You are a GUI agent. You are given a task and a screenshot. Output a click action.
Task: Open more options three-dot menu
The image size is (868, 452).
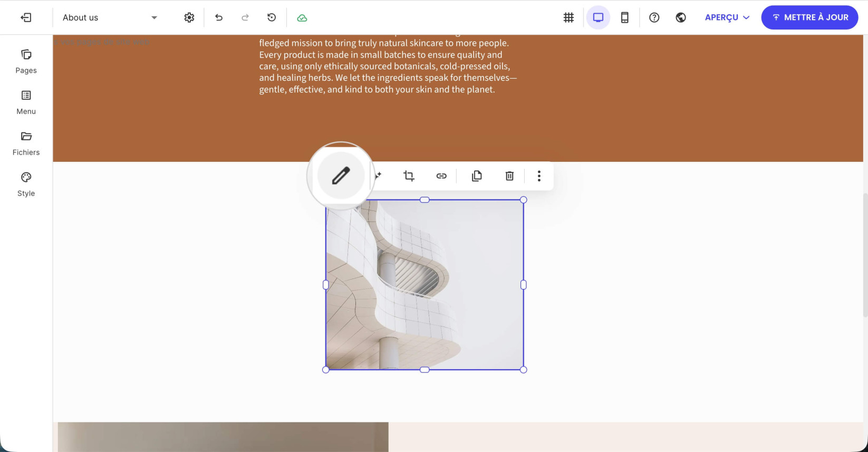tap(539, 176)
